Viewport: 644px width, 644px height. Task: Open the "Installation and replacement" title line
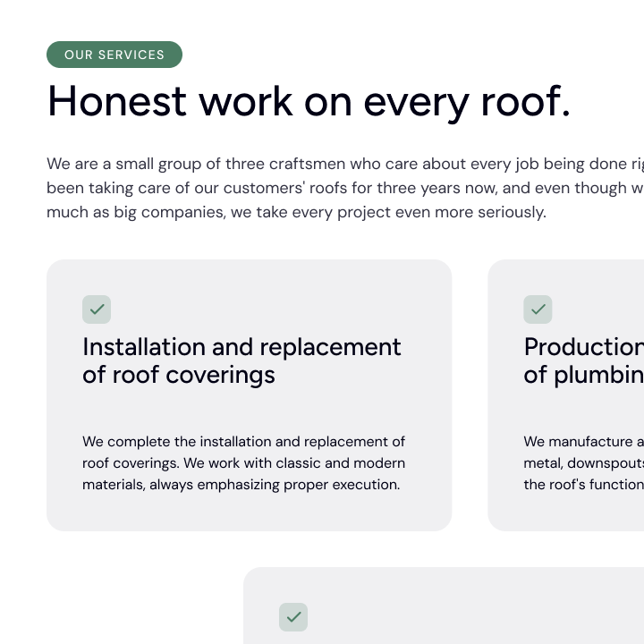click(x=241, y=347)
